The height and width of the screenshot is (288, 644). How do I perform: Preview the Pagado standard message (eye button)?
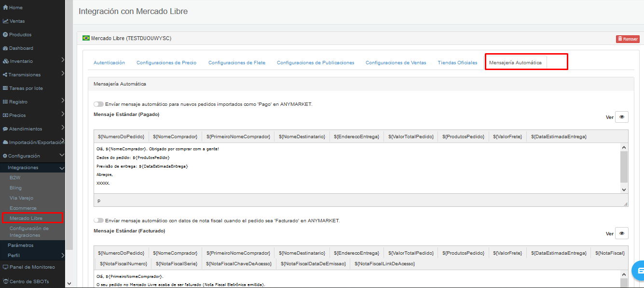coord(622,117)
